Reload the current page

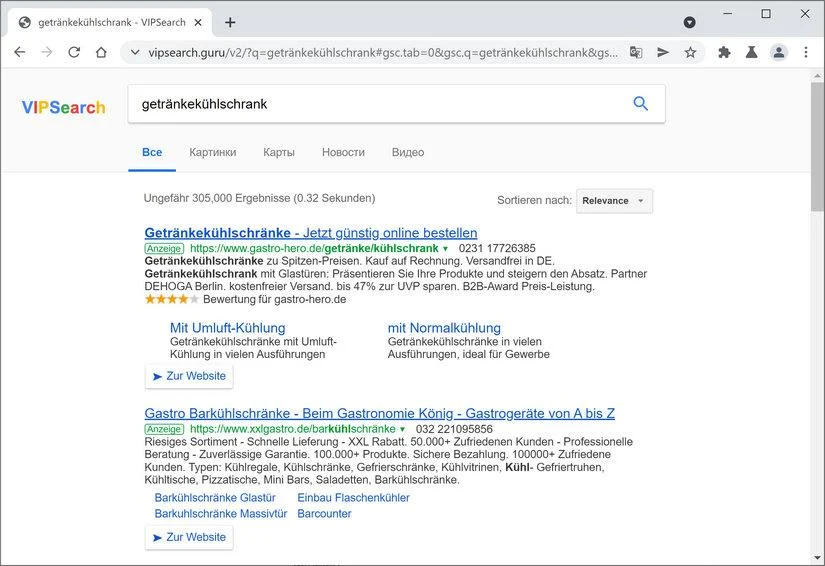[74, 52]
